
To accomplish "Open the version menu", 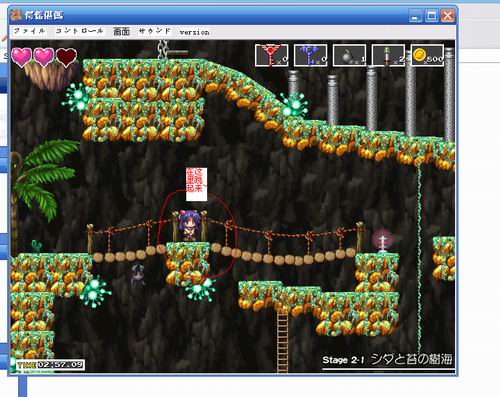I will 194,32.
